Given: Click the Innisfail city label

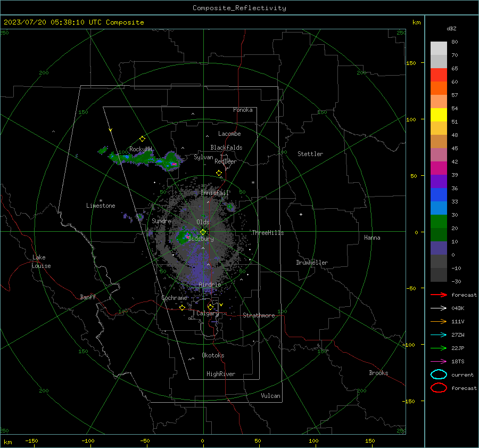Looking at the screenshot, I should click(215, 193).
